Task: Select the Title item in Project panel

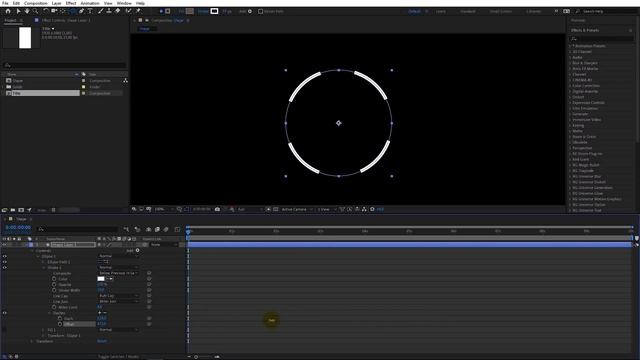Action: pyautogui.click(x=45, y=93)
